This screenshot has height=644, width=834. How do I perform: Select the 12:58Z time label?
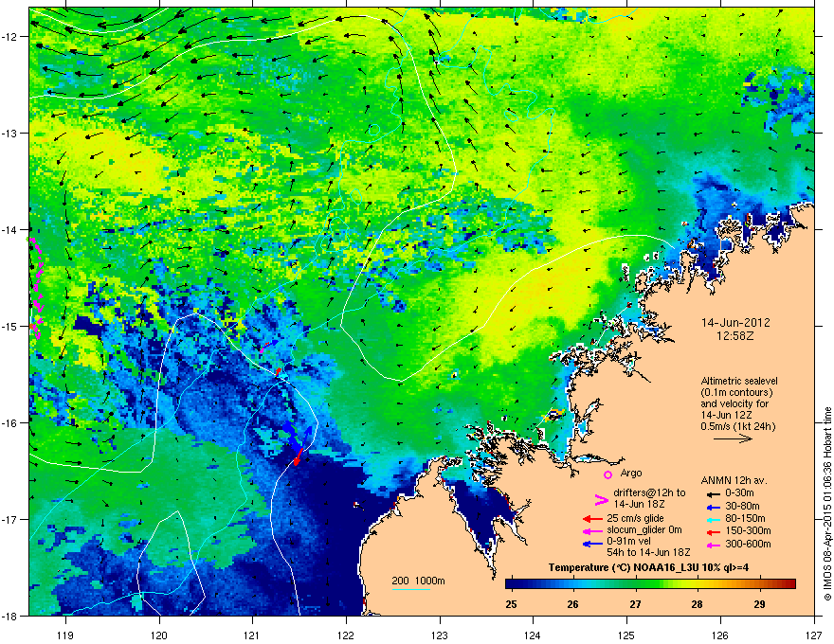coord(735,336)
